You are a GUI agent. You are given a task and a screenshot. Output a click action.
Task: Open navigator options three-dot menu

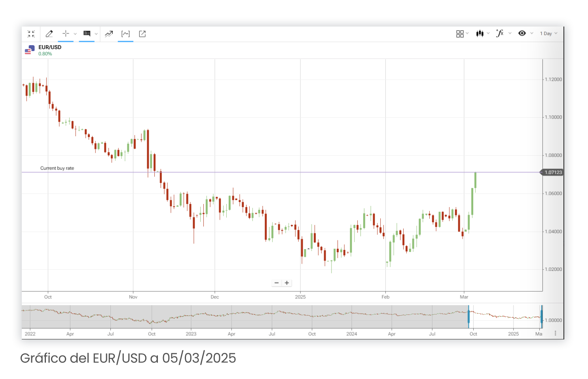(x=556, y=333)
